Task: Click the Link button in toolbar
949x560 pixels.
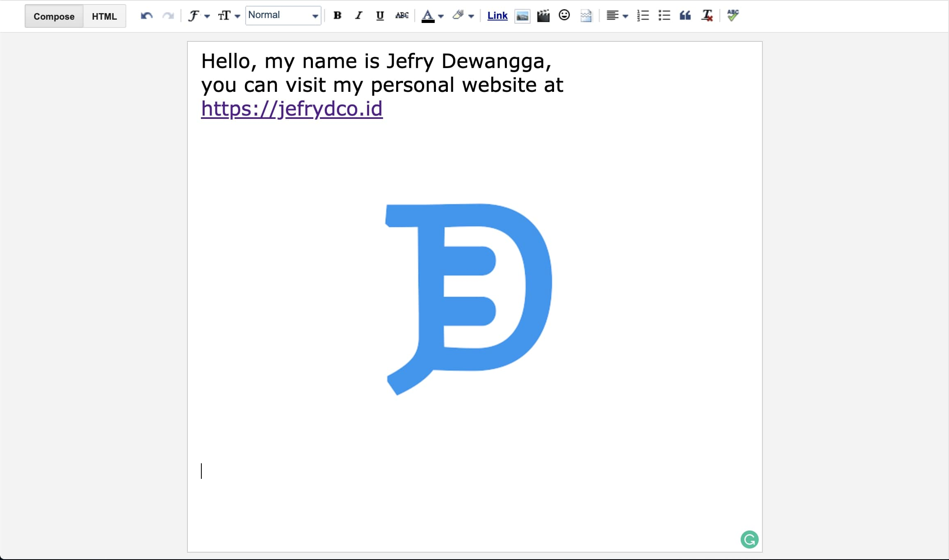Action: click(497, 16)
